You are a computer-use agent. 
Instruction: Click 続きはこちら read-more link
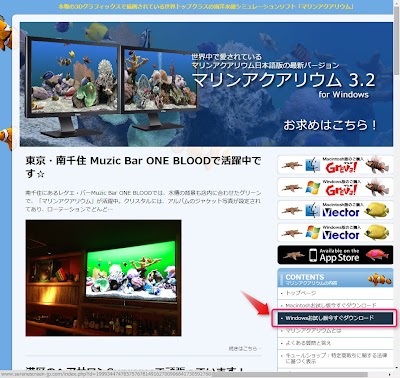pyautogui.click(x=245, y=349)
